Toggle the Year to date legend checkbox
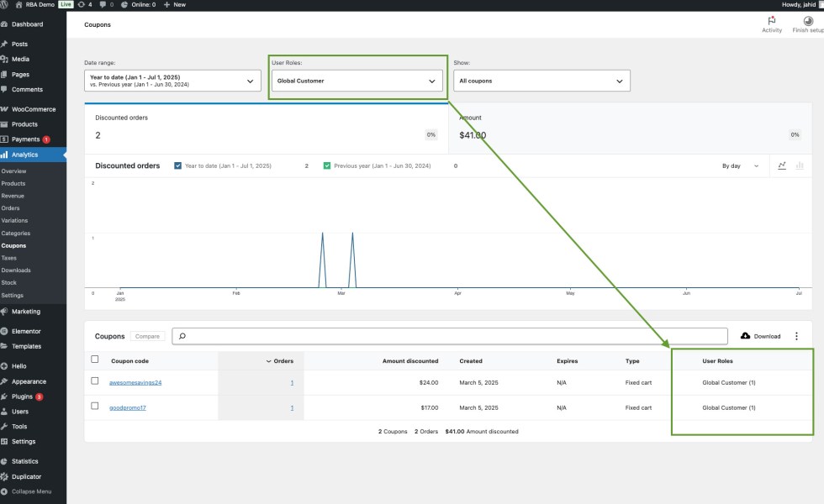The width and height of the screenshot is (824, 504). click(177, 165)
